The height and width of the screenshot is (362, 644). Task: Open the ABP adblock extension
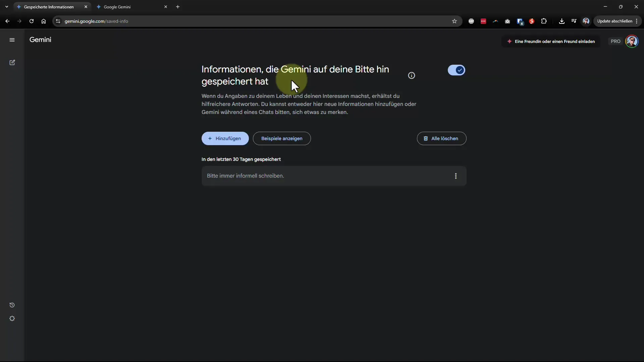(x=471, y=21)
